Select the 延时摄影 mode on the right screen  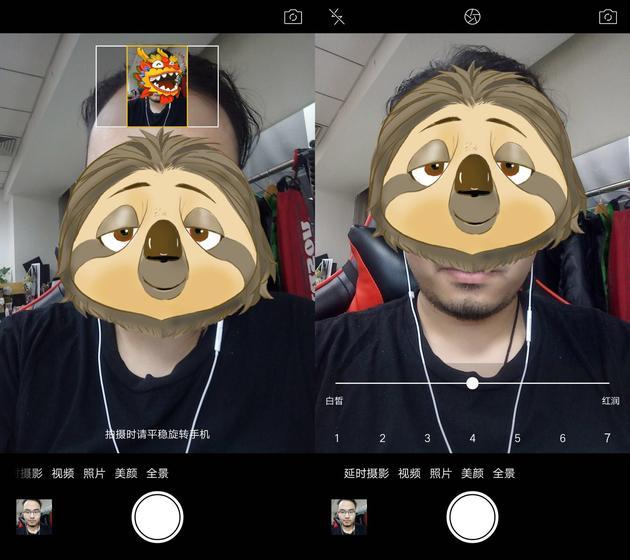click(366, 473)
